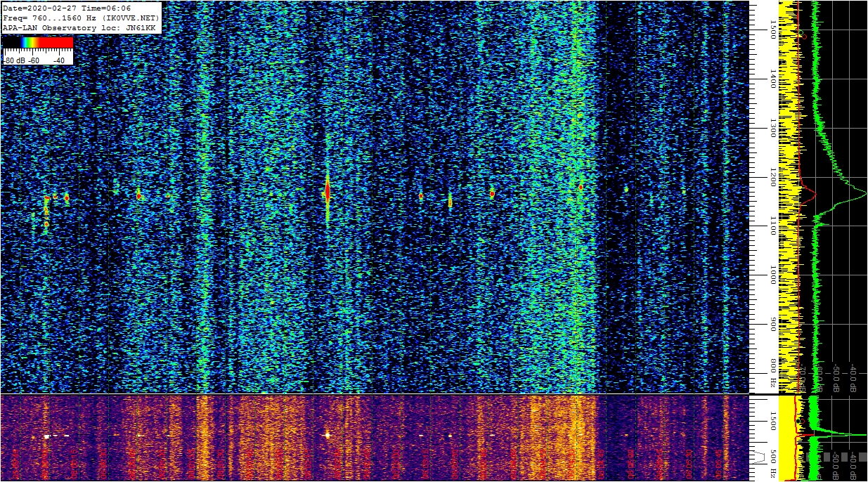Click the -40 label under color scale
The height and width of the screenshot is (482, 868).
point(59,61)
